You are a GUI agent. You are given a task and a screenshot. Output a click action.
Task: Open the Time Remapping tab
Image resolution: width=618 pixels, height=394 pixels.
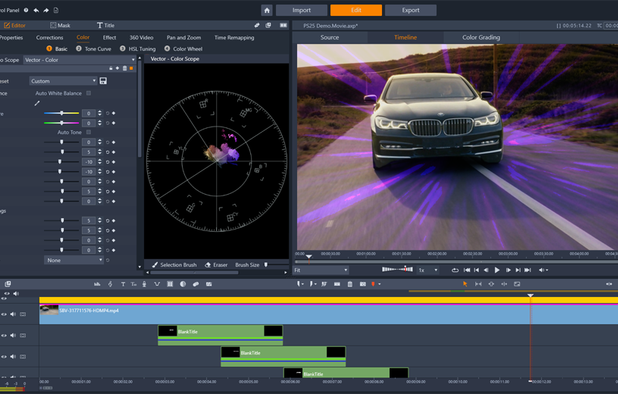click(234, 38)
